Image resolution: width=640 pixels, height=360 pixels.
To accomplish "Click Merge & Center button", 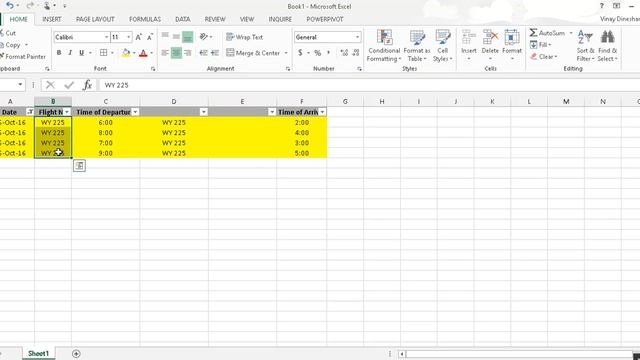I will pos(253,53).
